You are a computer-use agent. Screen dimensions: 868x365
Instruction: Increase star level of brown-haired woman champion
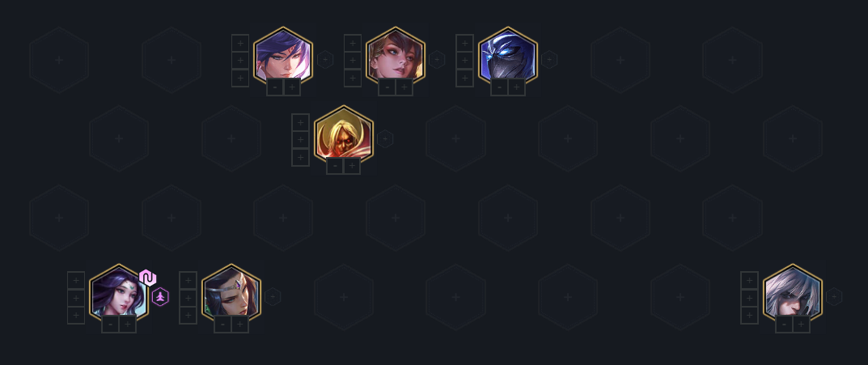(404, 87)
